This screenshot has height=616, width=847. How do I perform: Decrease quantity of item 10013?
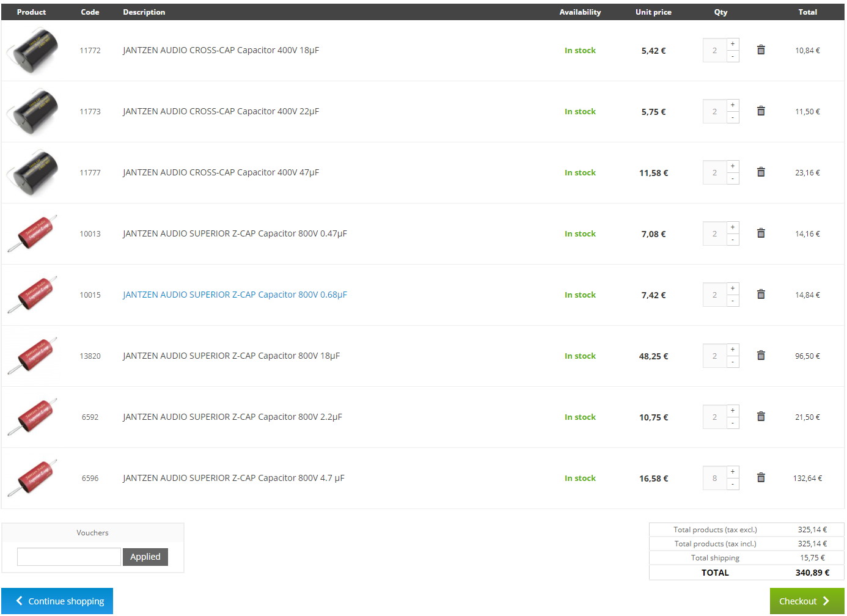point(733,240)
